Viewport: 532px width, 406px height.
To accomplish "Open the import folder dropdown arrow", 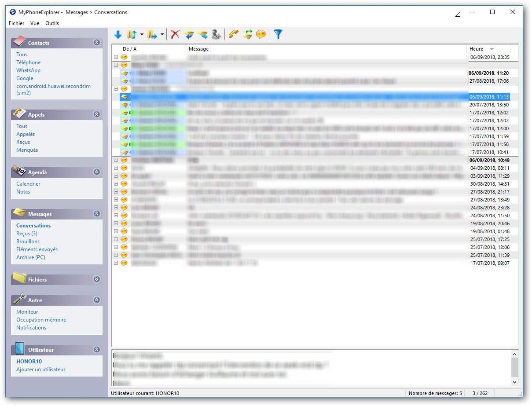I will pos(142,34).
